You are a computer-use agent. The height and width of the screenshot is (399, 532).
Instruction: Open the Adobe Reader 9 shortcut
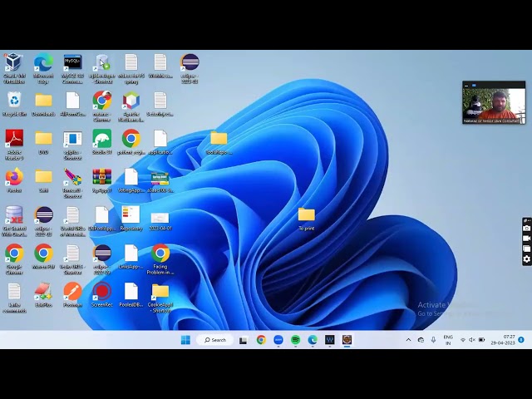click(14, 139)
